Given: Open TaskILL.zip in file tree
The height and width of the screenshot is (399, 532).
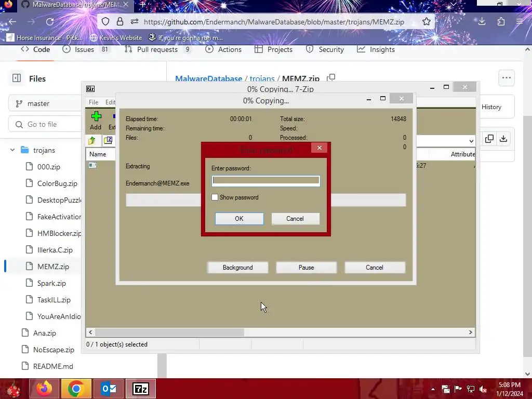Looking at the screenshot, I should pyautogui.click(x=54, y=300).
